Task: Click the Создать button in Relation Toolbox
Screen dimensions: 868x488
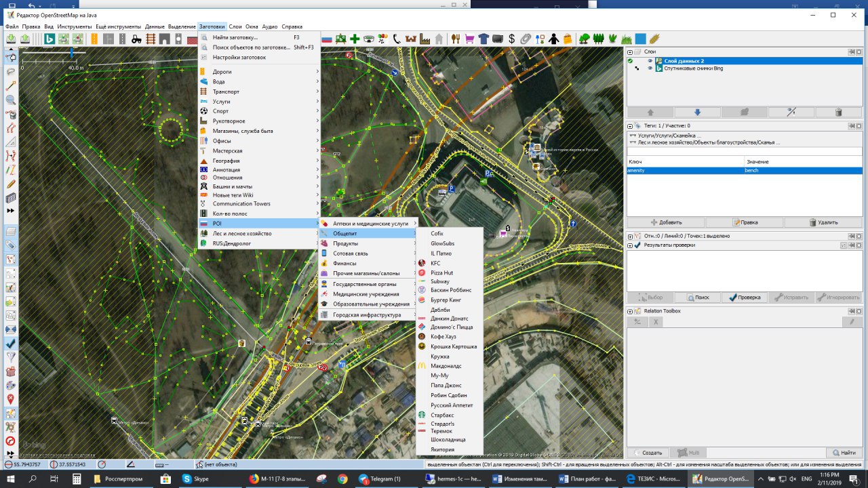Action: 648,452
